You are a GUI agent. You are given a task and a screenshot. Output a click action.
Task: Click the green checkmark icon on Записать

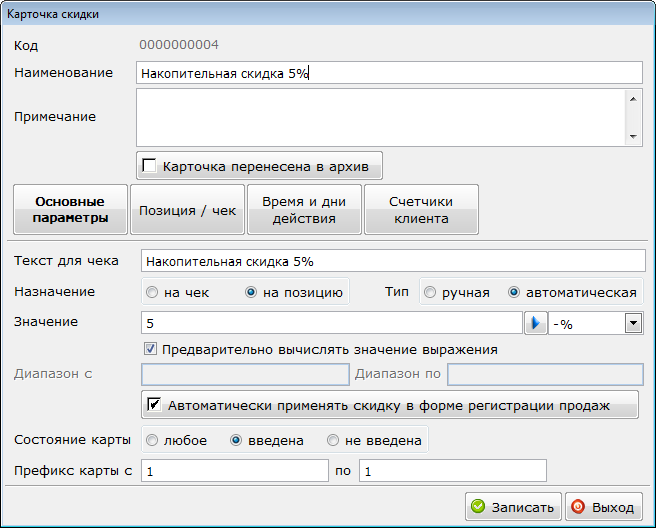(478, 507)
